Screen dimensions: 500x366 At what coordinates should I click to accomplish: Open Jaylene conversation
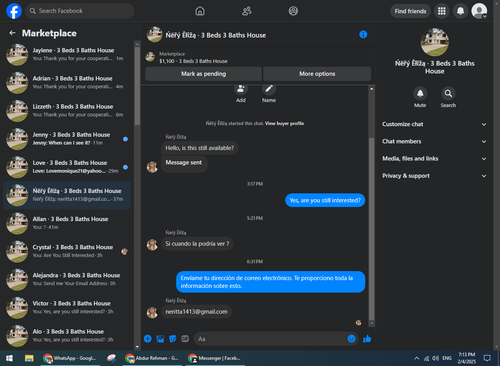67,54
